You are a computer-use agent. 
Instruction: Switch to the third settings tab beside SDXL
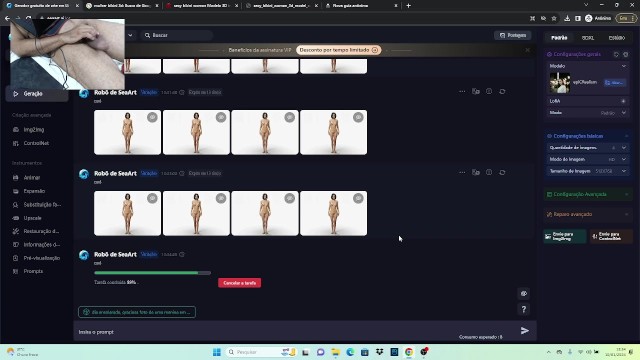[x=616, y=38]
